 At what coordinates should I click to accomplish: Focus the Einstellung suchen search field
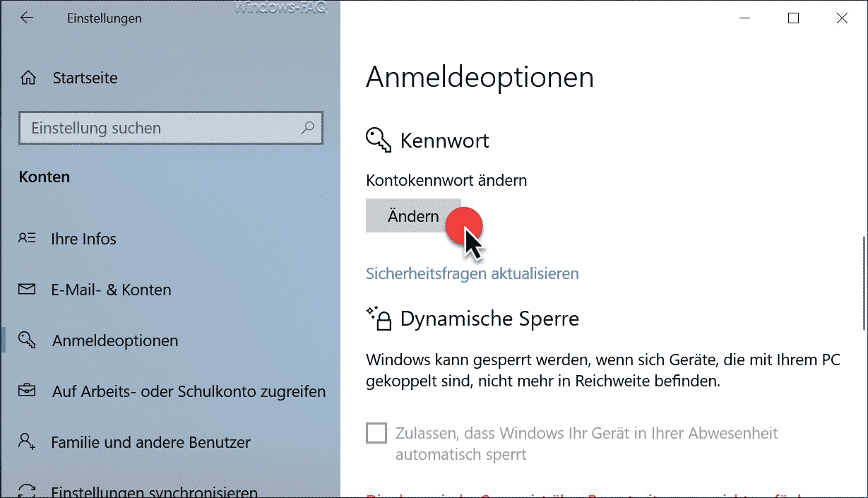(x=170, y=128)
